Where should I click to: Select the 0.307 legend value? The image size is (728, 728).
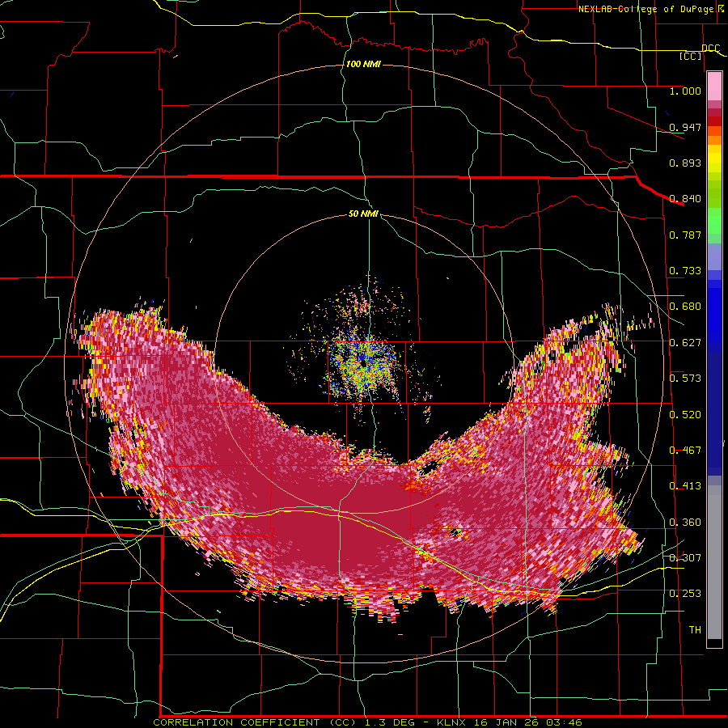click(x=685, y=557)
